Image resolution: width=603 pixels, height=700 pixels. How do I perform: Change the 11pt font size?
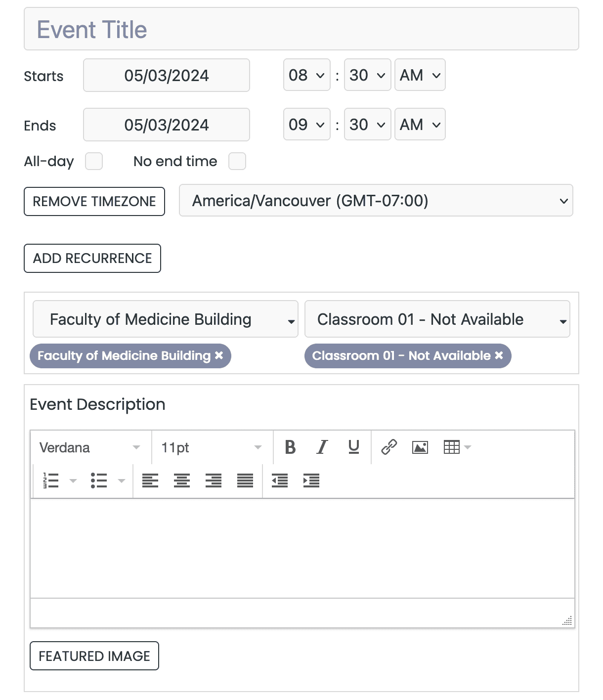coord(210,447)
